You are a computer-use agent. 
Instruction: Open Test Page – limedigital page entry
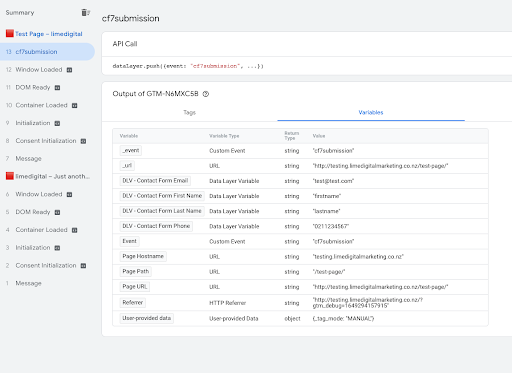pos(49,34)
